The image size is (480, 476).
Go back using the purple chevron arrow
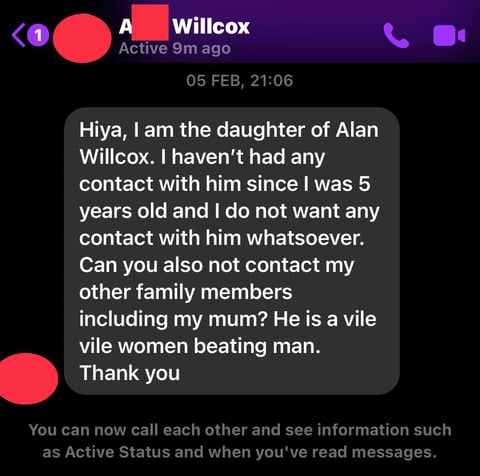18,35
